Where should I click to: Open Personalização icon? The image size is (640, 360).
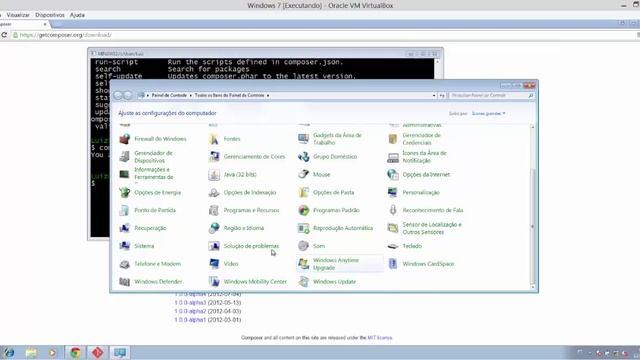coord(393,192)
